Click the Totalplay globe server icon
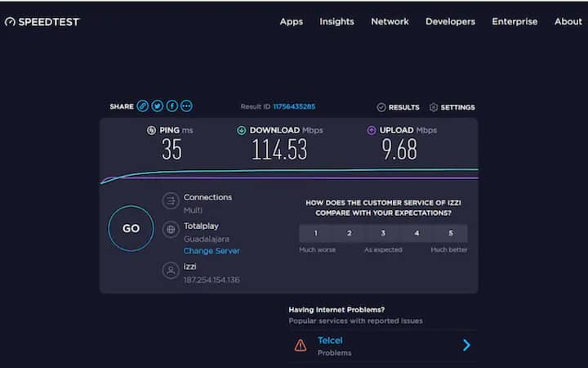 (171, 230)
